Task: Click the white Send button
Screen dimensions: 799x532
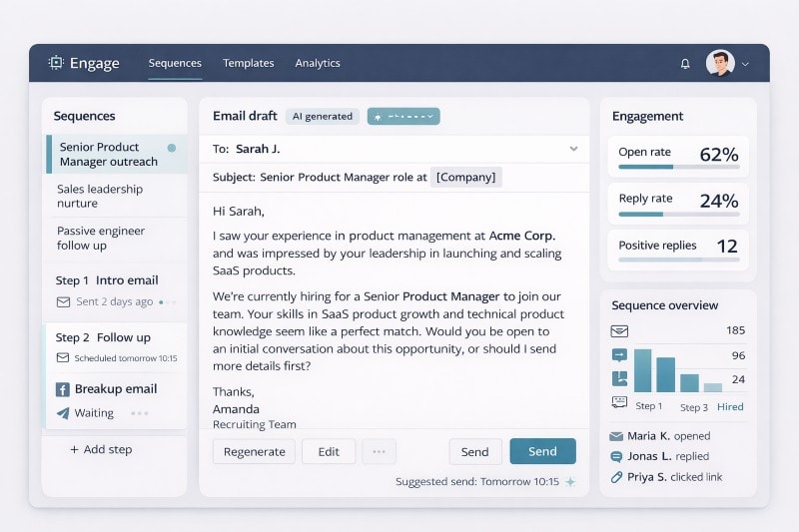Action: coord(475,451)
